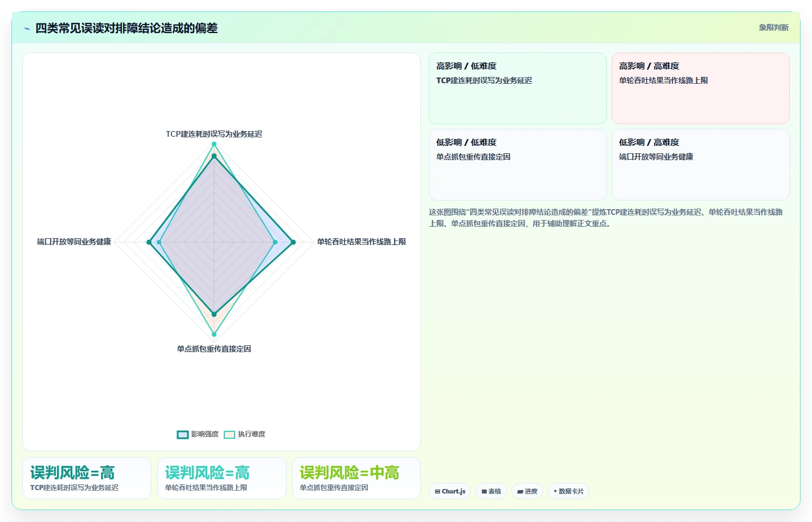Screen dimensions: 812x522
Task: Click the 数据卡片 tag
Action: coord(568,491)
